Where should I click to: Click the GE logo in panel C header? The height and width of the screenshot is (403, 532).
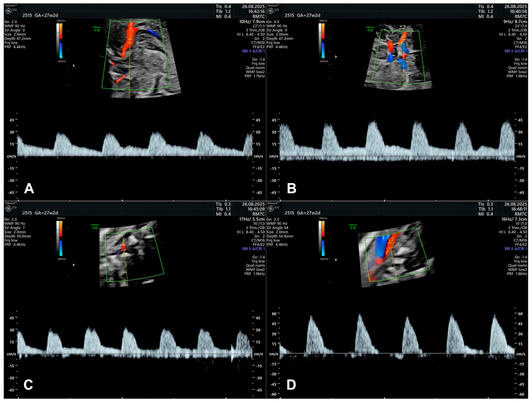(x=8, y=208)
